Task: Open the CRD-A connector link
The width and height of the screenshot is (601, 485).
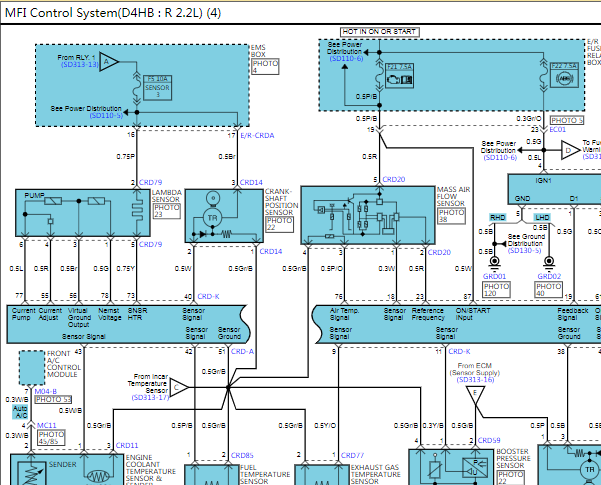Action: coord(242,351)
